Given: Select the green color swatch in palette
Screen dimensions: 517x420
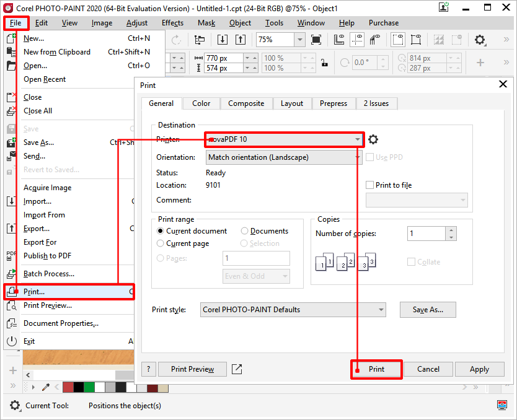Looking at the screenshot, I should [x=89, y=387].
